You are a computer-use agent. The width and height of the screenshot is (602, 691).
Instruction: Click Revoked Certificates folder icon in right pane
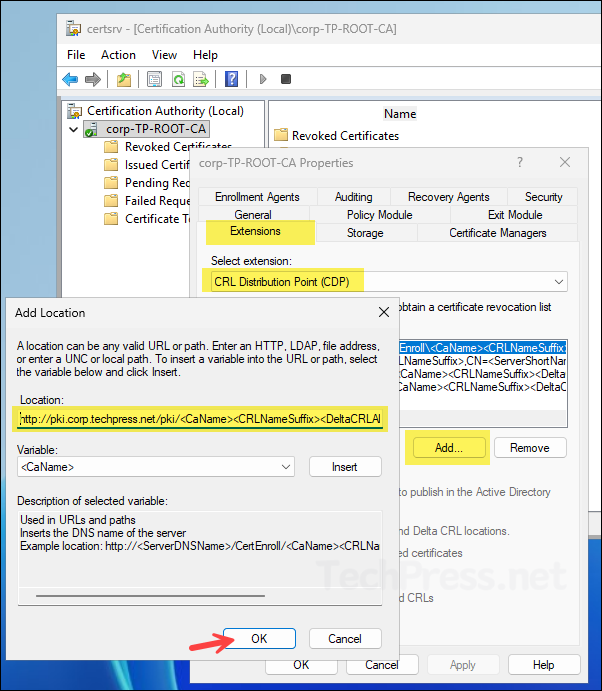281,135
